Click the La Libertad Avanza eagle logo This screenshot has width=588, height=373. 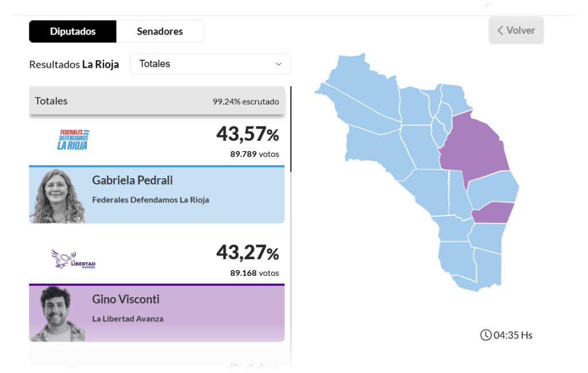(73, 259)
